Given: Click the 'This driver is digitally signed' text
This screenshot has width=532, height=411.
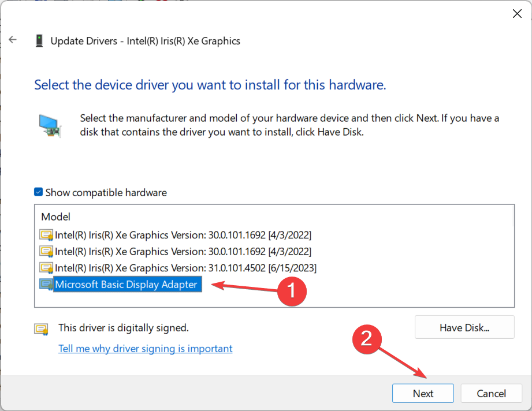Looking at the screenshot, I should (x=124, y=327).
